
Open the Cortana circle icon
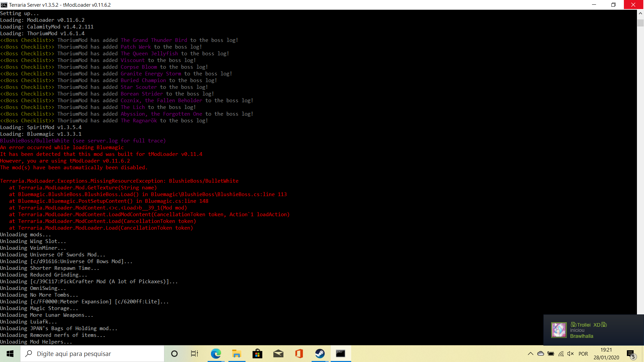[x=174, y=354]
